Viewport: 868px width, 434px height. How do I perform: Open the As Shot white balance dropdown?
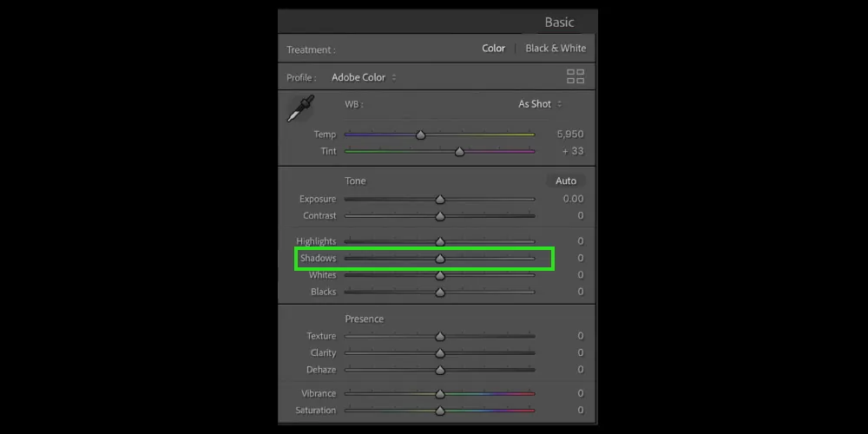tap(540, 104)
